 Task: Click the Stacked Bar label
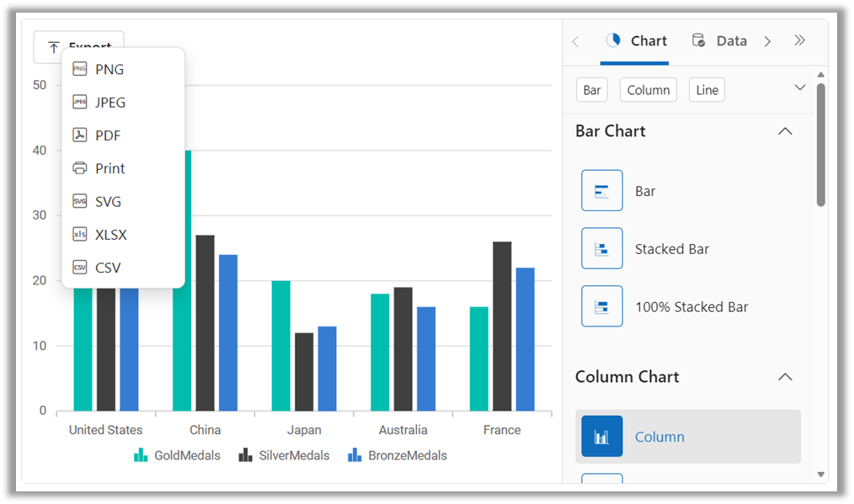pos(672,249)
